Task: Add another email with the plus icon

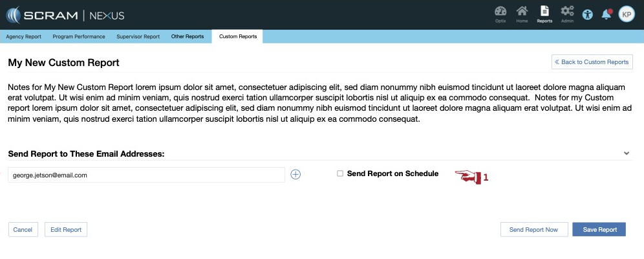Action: (295, 174)
